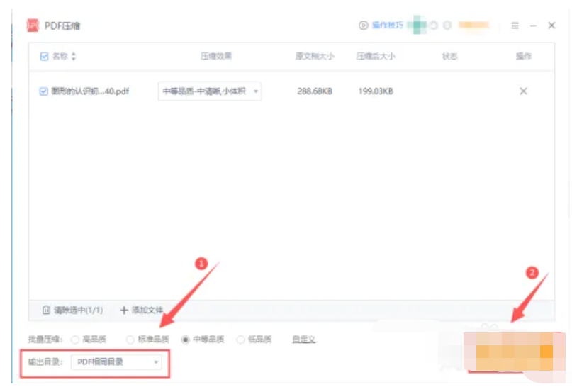This screenshot has height=392, width=572.
Task: Click 添加文件 to add a file
Action: click(147, 310)
